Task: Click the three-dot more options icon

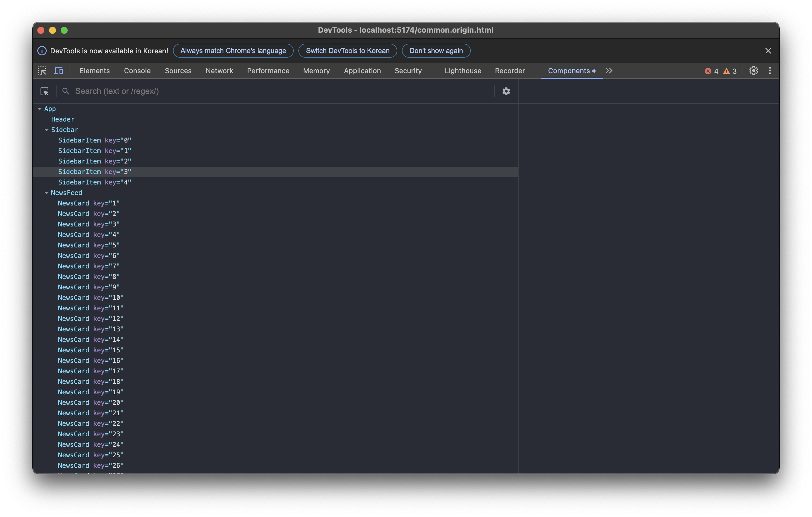Action: [x=770, y=71]
